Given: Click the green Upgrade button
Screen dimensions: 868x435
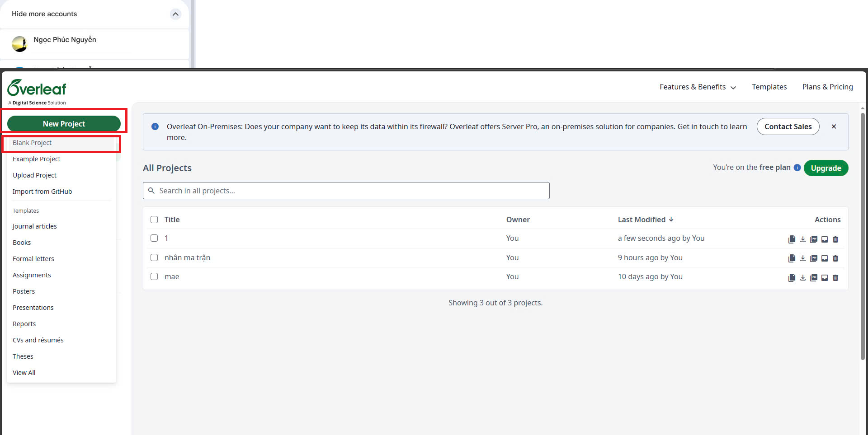Looking at the screenshot, I should click(x=826, y=168).
